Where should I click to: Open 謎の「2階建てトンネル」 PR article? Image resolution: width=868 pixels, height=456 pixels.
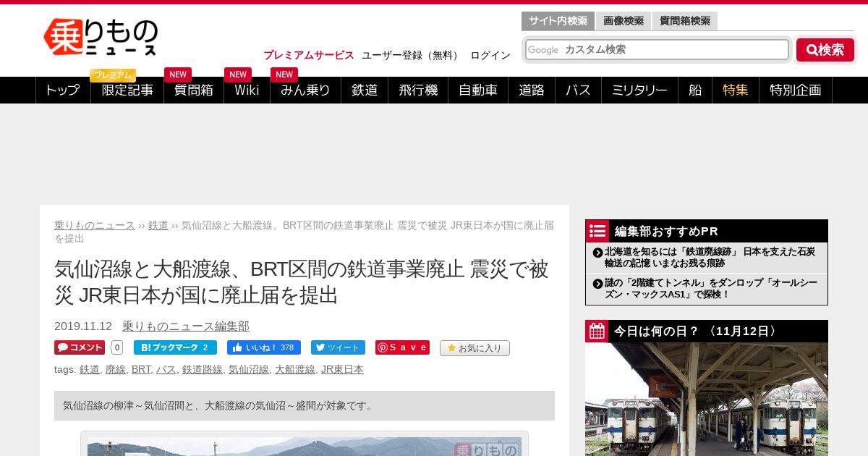tap(710, 288)
